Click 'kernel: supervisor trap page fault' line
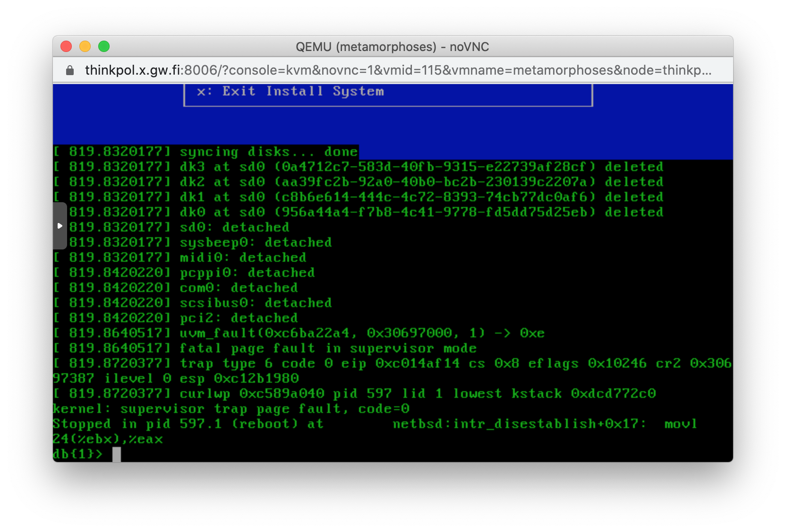This screenshot has width=786, height=532. click(x=231, y=409)
